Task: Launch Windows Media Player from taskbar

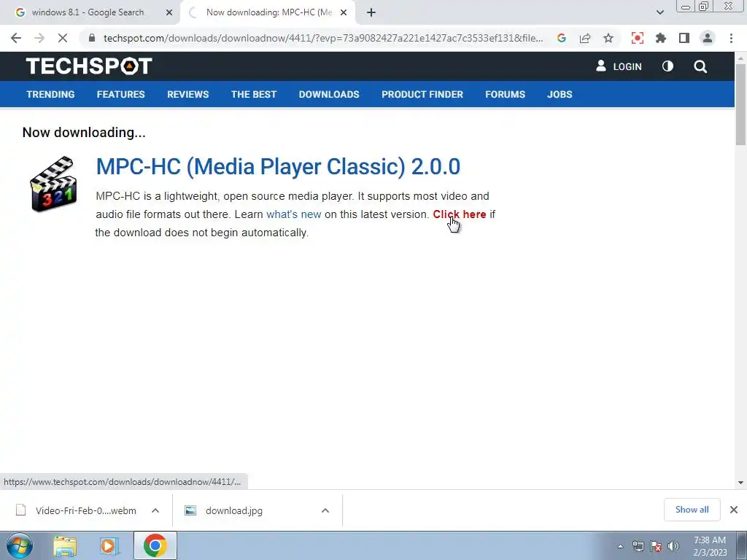Action: pyautogui.click(x=109, y=545)
